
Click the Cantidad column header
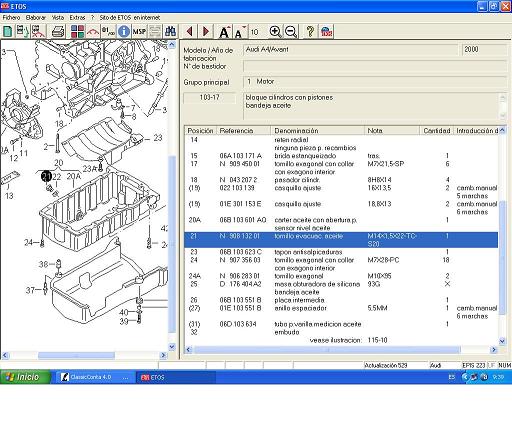(x=436, y=130)
